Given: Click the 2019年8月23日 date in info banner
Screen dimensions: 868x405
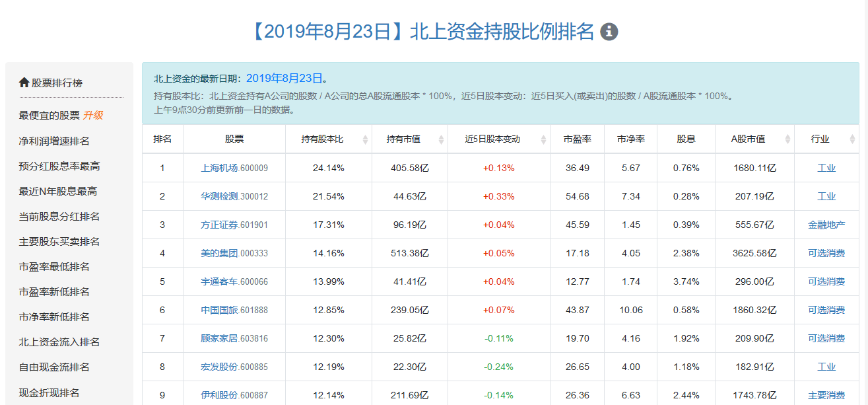Looking at the screenshot, I should 284,78.
